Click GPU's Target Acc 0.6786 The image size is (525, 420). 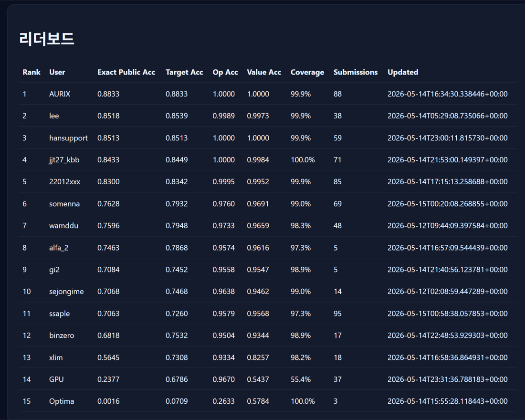177,379
